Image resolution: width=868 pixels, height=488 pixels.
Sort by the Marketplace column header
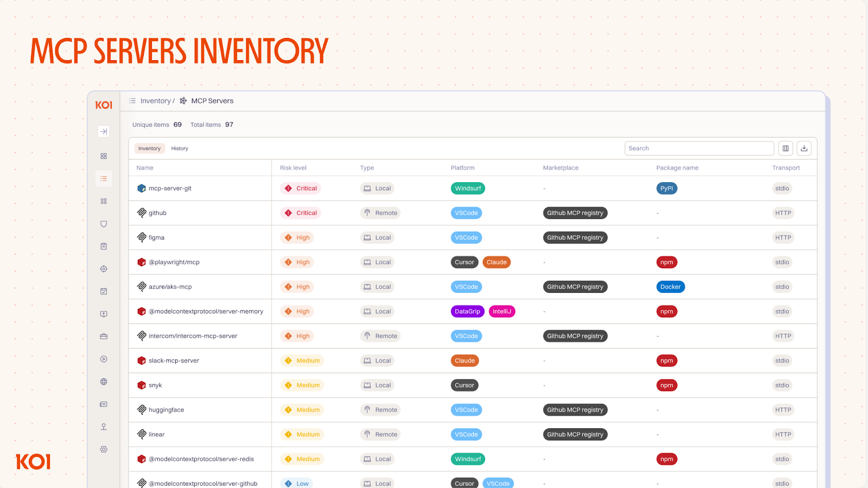point(560,168)
